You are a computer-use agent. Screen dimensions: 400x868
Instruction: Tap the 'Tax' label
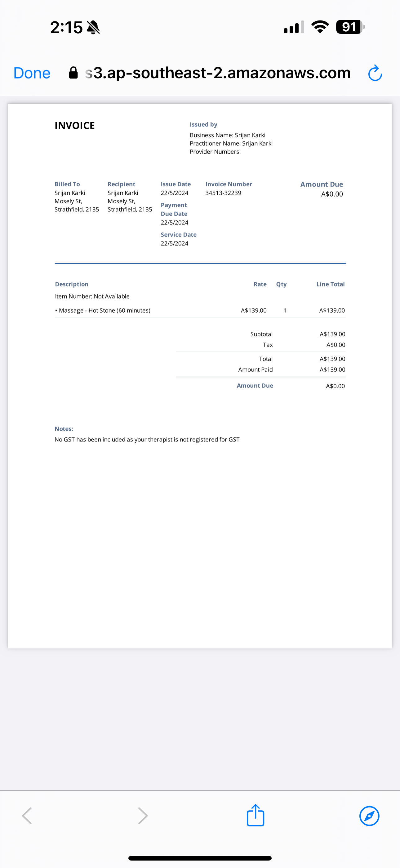pos(268,345)
